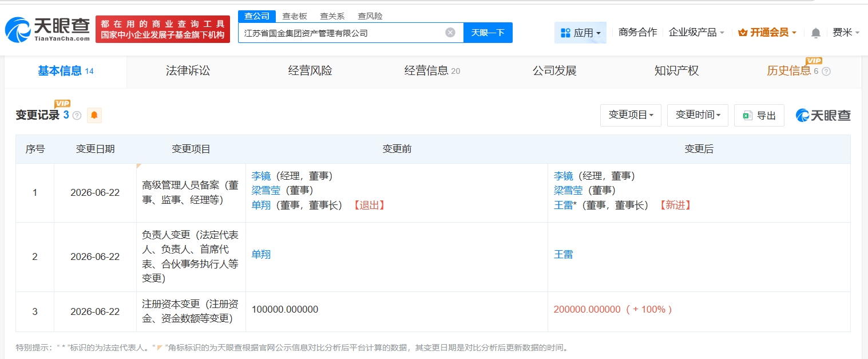Image resolution: width=868 pixels, height=359 pixels.
Task: Click 高级管理人员备案 change item cell
Action: click(x=191, y=193)
